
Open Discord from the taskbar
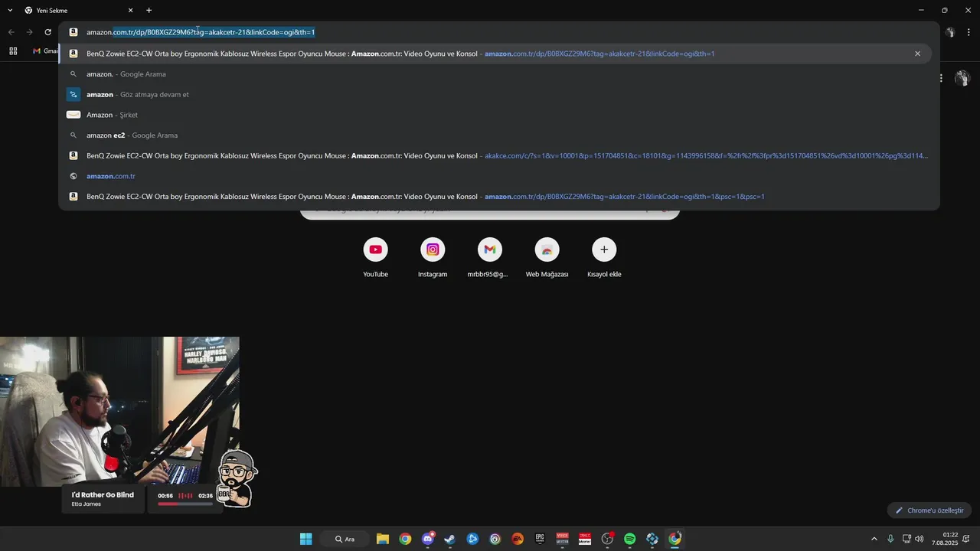pyautogui.click(x=427, y=539)
